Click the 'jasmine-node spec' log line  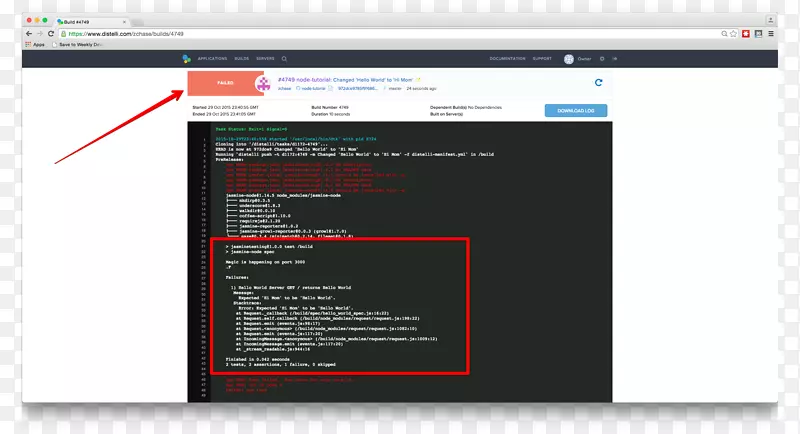(250, 252)
